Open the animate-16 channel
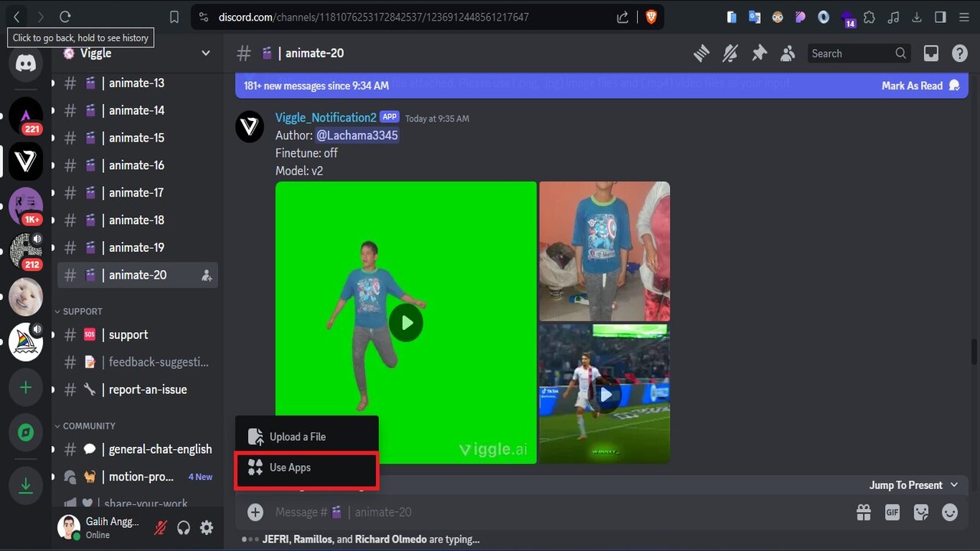Viewport: 980px width, 551px height. click(x=138, y=165)
